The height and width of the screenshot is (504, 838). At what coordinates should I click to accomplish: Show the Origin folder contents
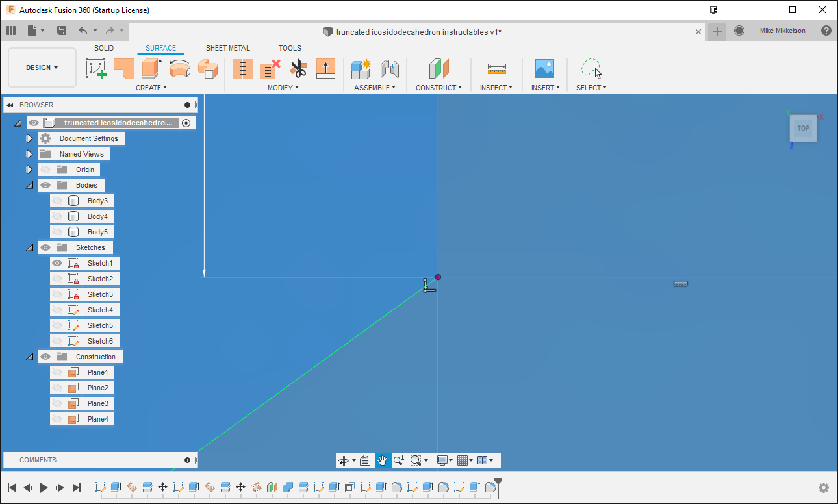(29, 169)
